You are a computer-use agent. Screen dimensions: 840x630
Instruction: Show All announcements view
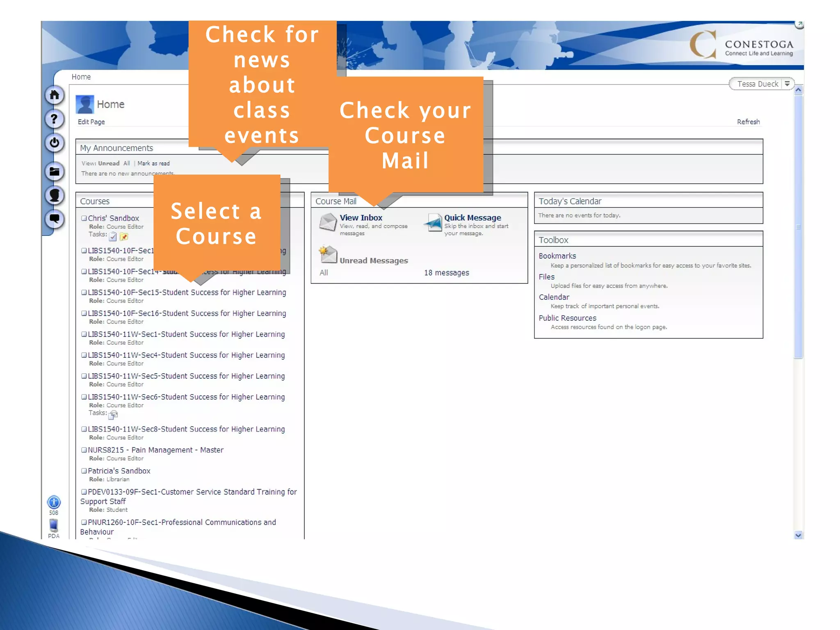click(127, 163)
